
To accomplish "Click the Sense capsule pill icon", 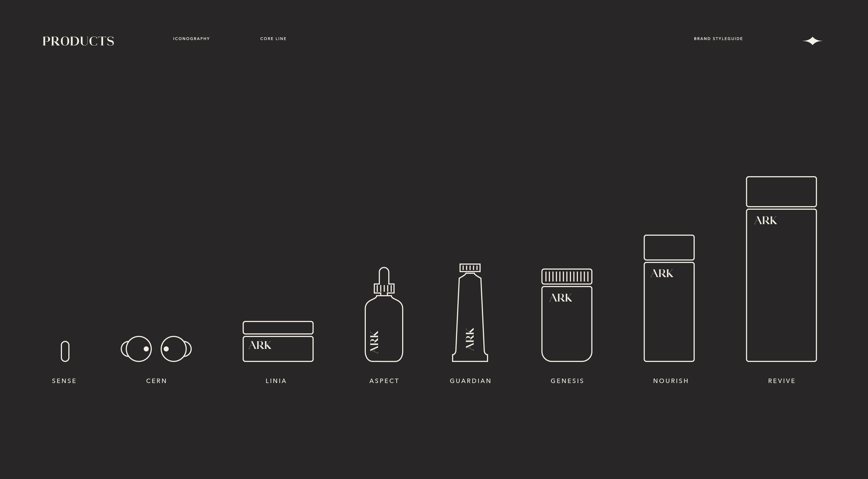I will point(65,351).
